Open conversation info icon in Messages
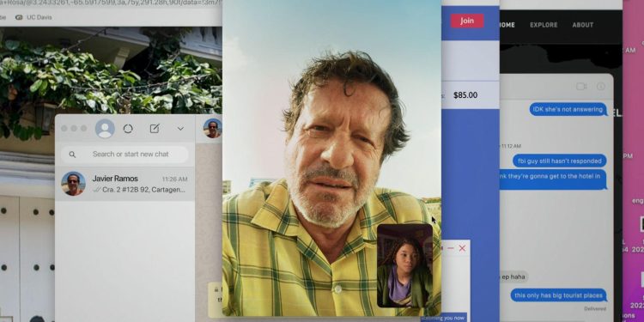Viewport: 644px width, 322px height. point(601,86)
